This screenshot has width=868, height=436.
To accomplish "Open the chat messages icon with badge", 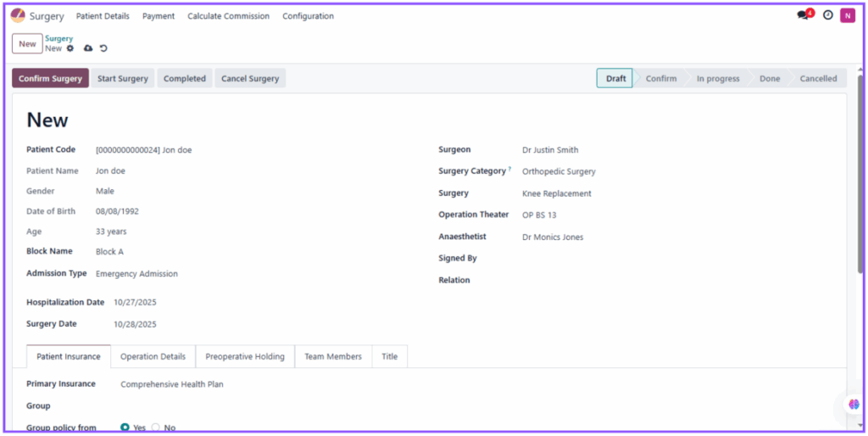I will coord(804,15).
